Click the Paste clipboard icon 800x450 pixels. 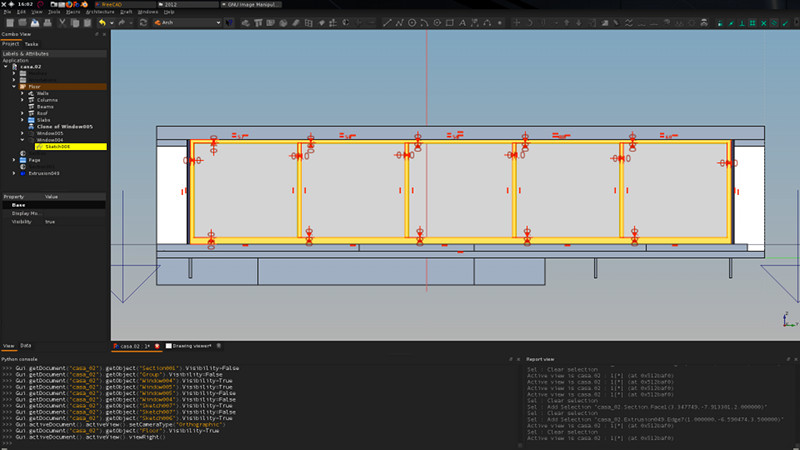pos(87,22)
